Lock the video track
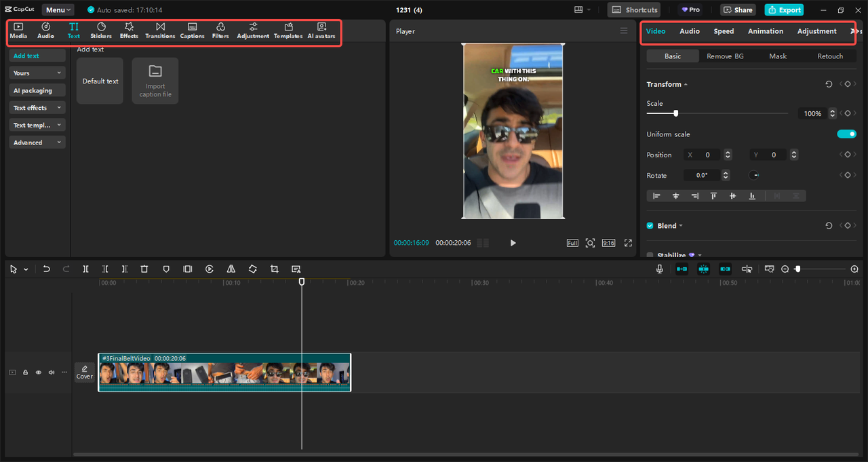The image size is (868, 462). click(25, 372)
